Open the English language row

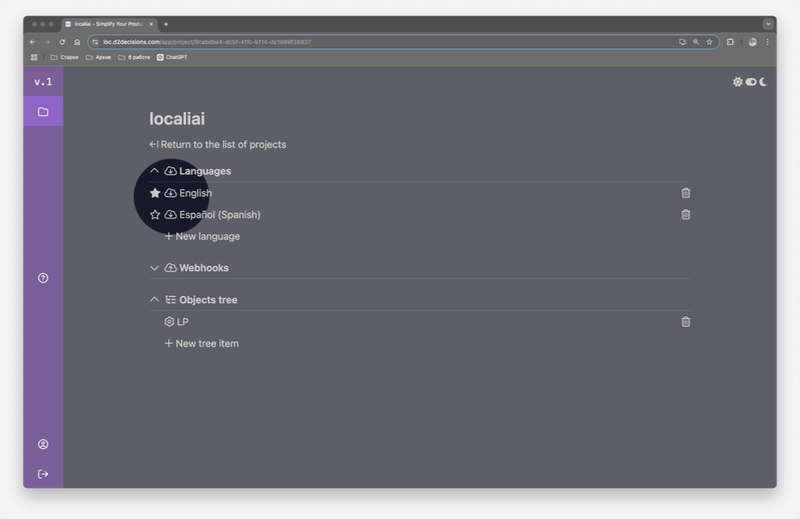pyautogui.click(x=195, y=193)
